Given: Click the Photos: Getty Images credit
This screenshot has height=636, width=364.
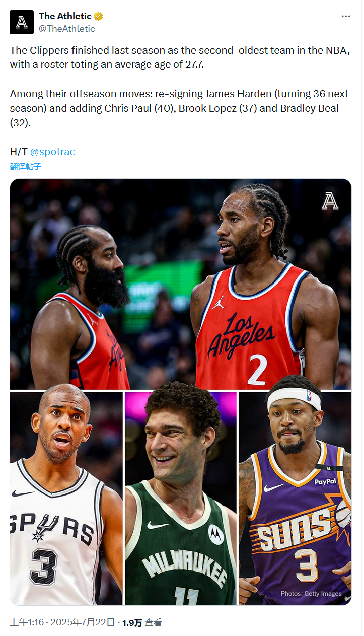Looking at the screenshot, I should (311, 594).
